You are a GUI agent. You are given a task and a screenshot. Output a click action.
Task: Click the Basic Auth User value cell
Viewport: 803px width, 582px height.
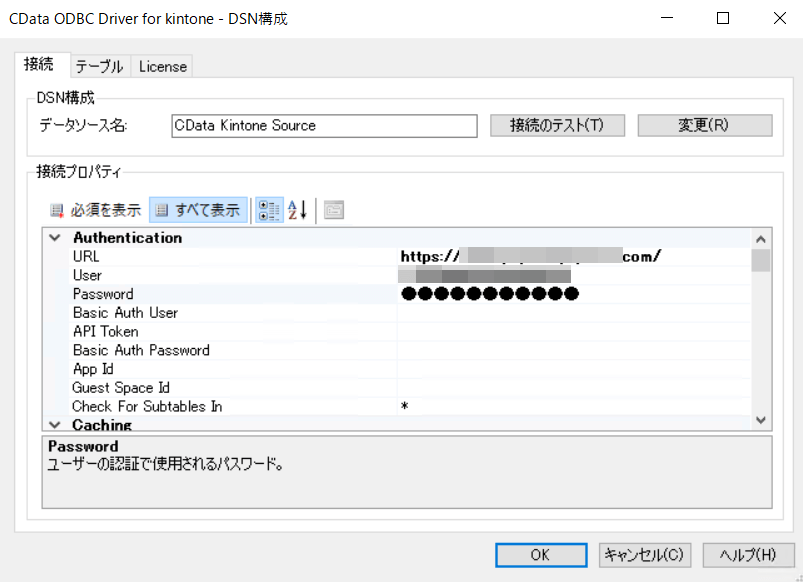574,313
